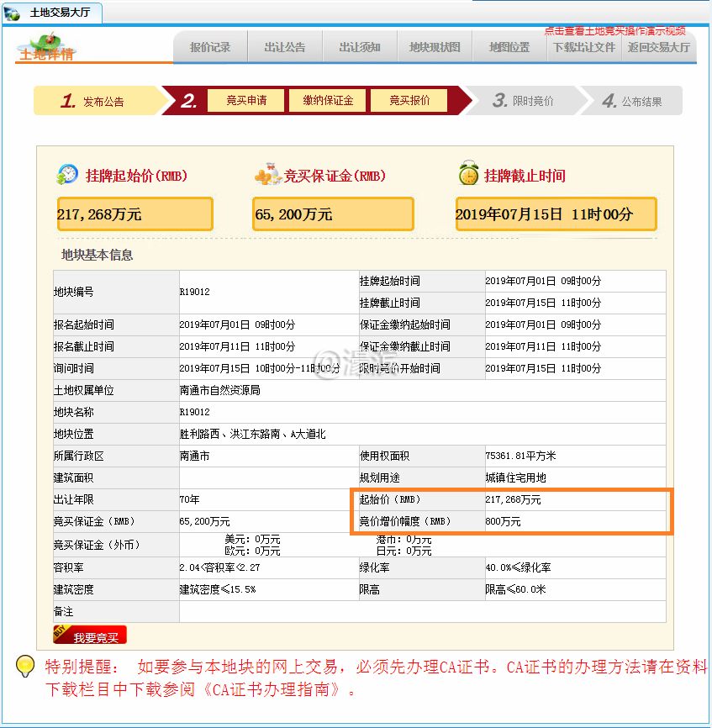Click the 土地交易大厅 window tab icon

pyautogui.click(x=12, y=13)
